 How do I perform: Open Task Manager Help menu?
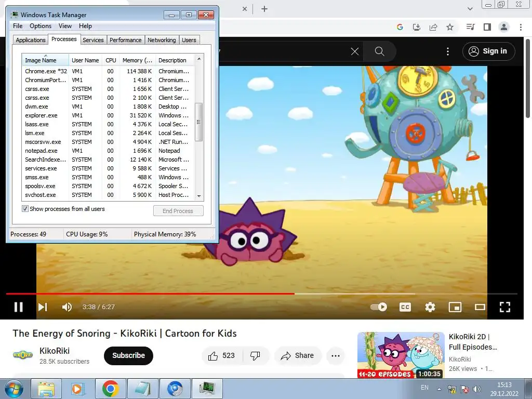click(x=85, y=26)
